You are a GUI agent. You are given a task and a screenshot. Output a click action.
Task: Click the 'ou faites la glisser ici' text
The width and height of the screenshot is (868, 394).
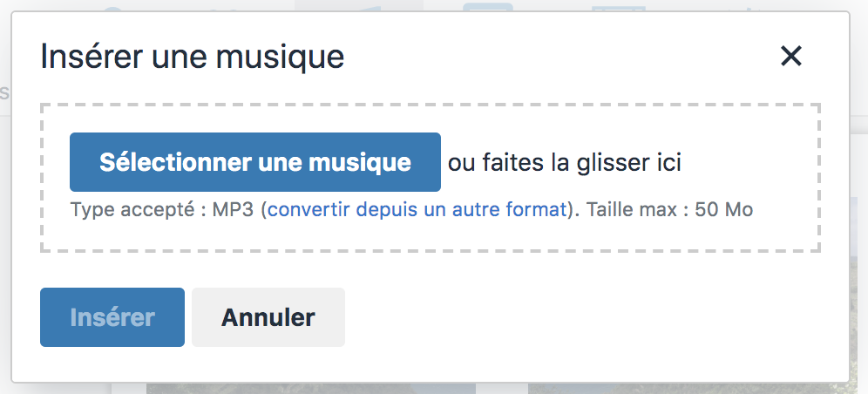point(565,163)
